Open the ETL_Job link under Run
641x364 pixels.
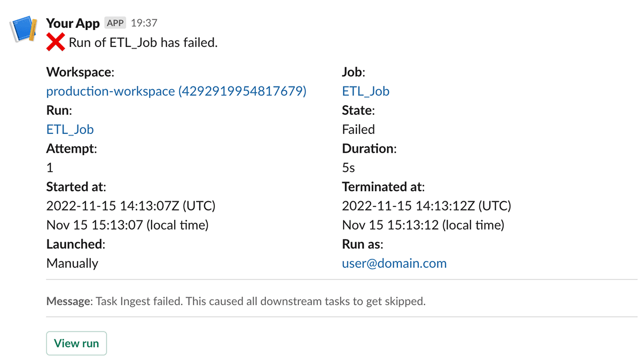click(x=70, y=130)
